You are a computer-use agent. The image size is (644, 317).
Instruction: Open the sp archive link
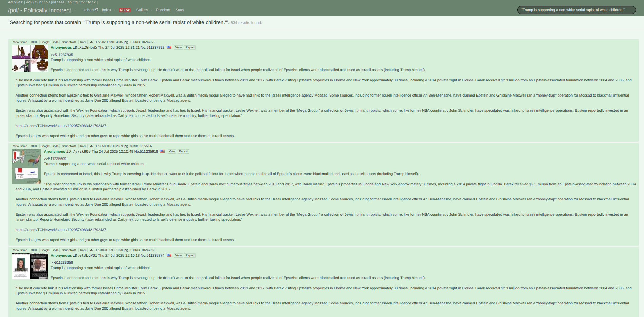(70, 2)
